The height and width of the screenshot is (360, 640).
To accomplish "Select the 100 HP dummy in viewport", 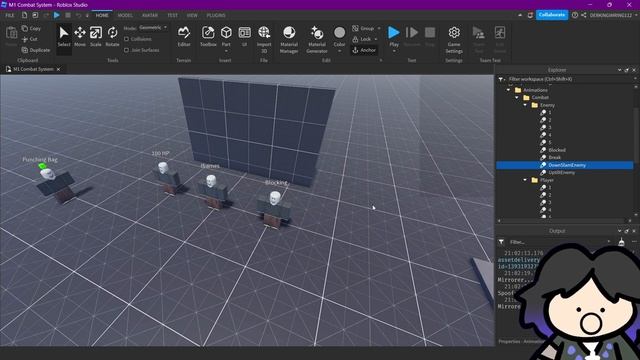I will [167, 177].
